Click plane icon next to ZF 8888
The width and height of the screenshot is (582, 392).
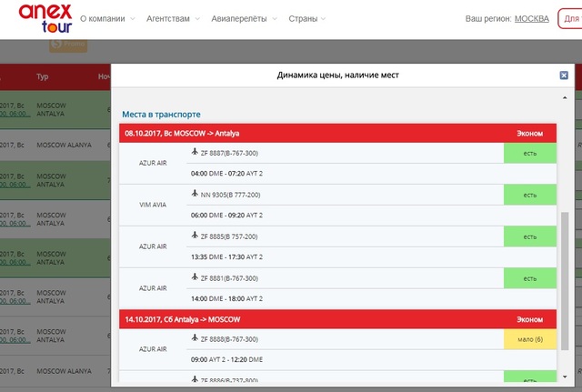coord(195,337)
